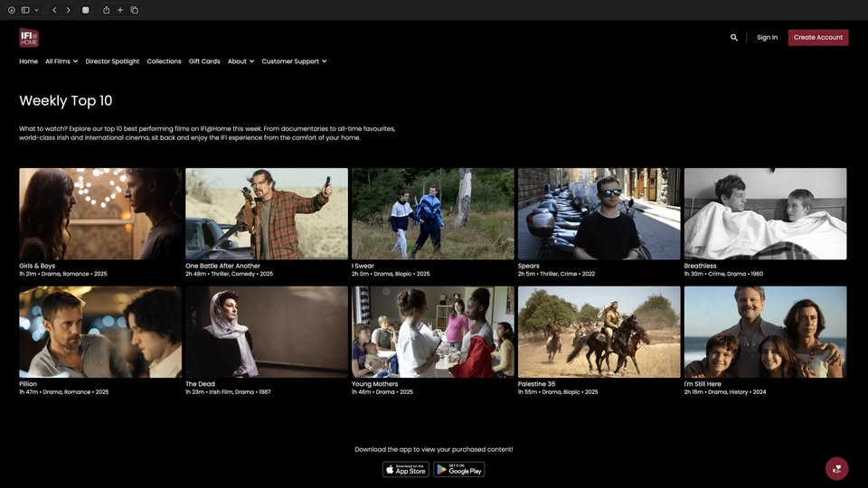
Task: Open the Collections menu item
Action: (164, 61)
